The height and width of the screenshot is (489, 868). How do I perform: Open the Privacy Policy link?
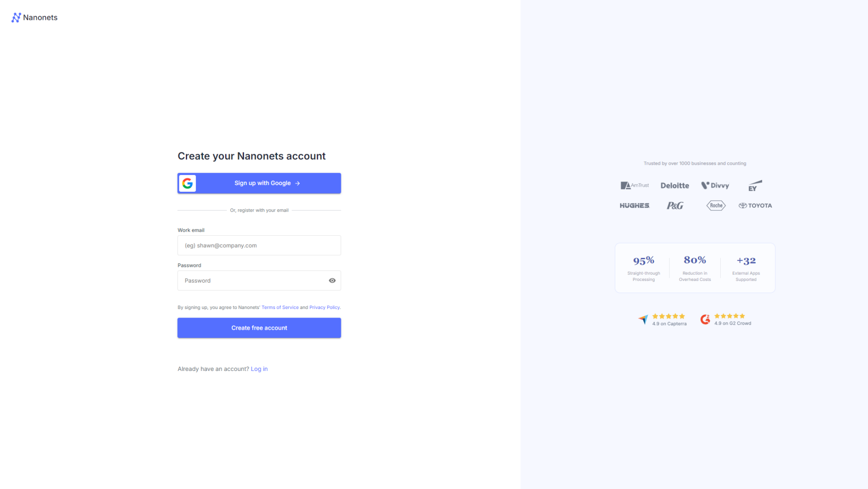324,308
